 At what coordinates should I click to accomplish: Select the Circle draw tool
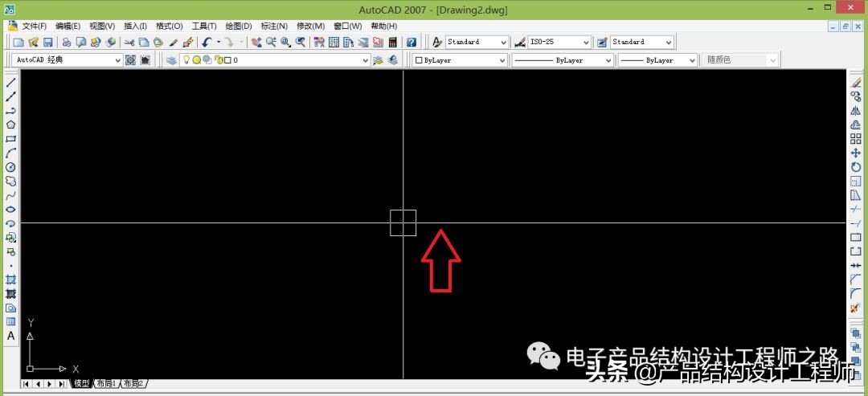pyautogui.click(x=10, y=167)
